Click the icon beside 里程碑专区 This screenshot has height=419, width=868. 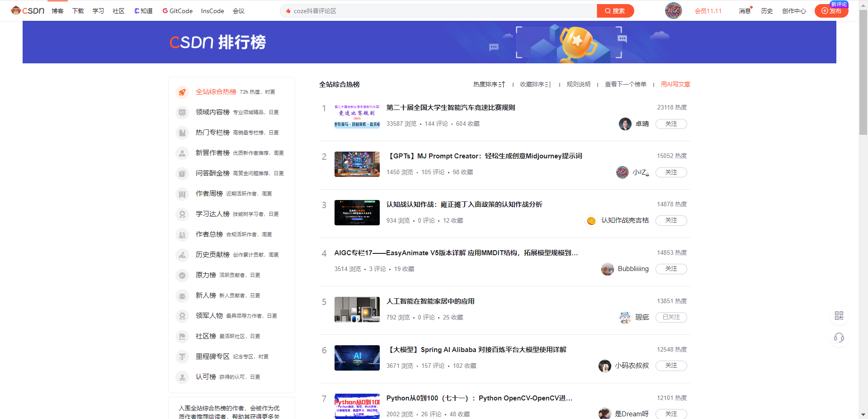pyautogui.click(x=182, y=357)
